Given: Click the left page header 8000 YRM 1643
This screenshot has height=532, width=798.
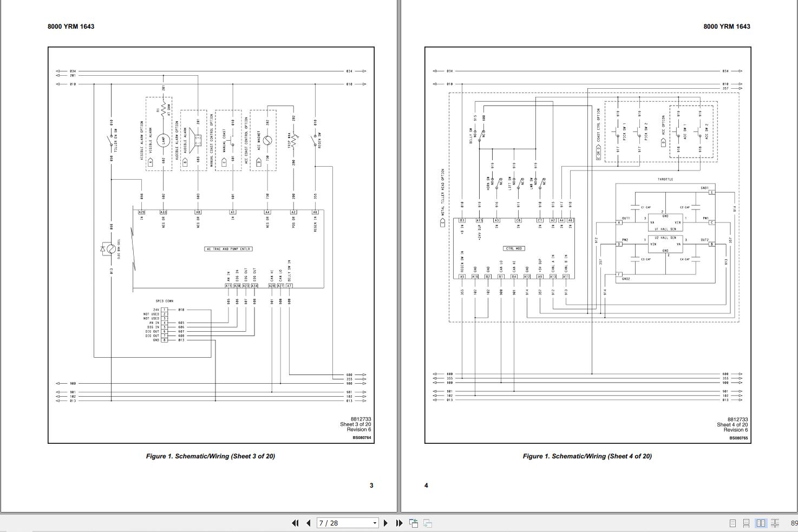Looking at the screenshot, I should 71,27.
